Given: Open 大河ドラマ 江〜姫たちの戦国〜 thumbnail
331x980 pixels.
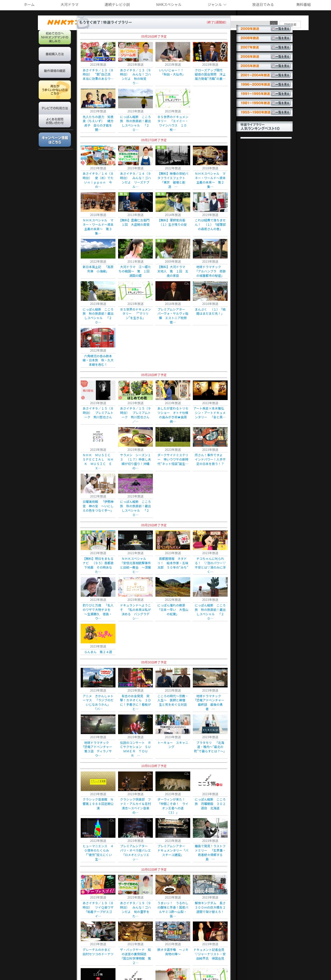Looking at the screenshot, I should 135,249.
